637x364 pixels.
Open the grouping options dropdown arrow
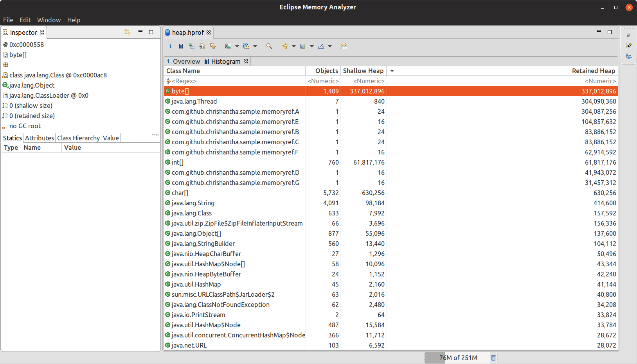(294, 46)
